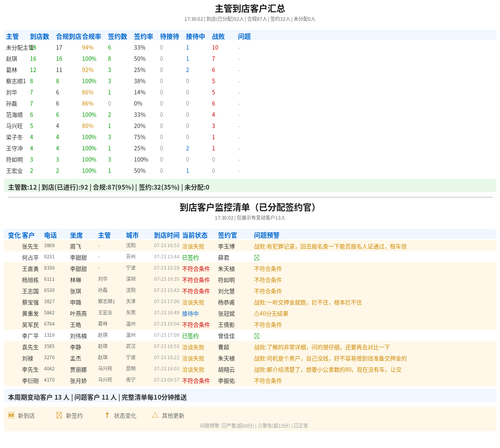Click the 状态变化 arrow legend icon
Screen dimensions: 500x448
tap(107, 415)
